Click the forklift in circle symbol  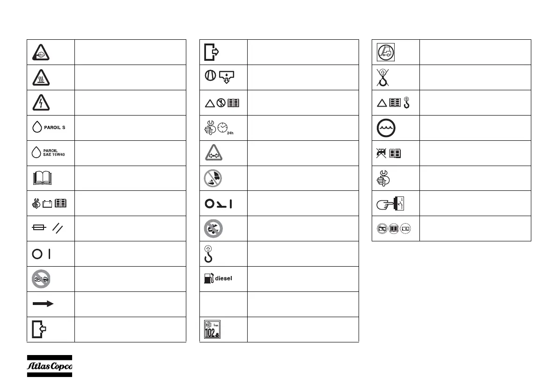pyautogui.click(x=386, y=52)
